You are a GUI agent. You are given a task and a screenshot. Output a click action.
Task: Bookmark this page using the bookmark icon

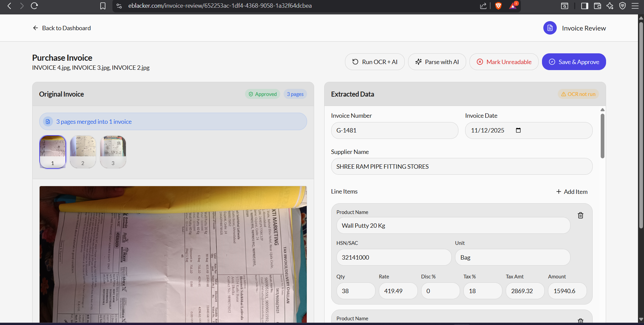pyautogui.click(x=103, y=6)
